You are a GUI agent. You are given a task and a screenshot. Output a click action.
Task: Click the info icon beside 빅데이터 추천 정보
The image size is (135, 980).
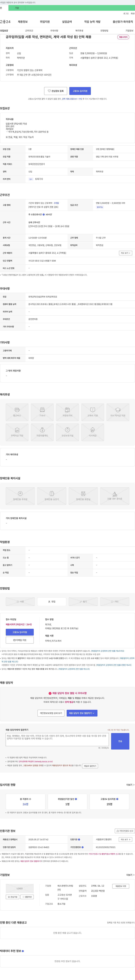coord(23,951)
